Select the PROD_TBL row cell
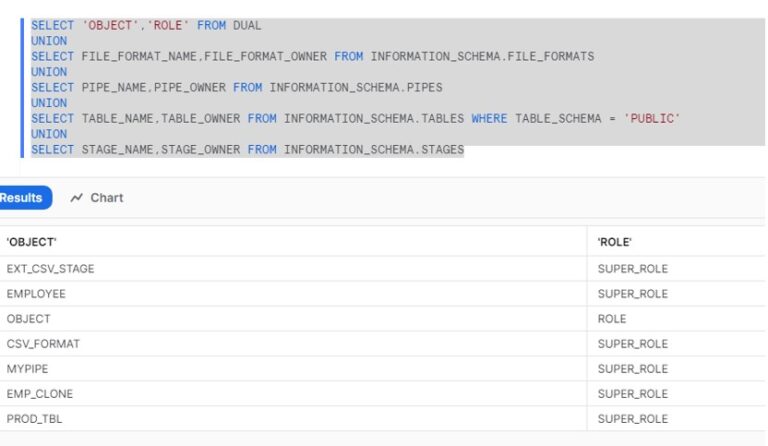 click(x=34, y=419)
